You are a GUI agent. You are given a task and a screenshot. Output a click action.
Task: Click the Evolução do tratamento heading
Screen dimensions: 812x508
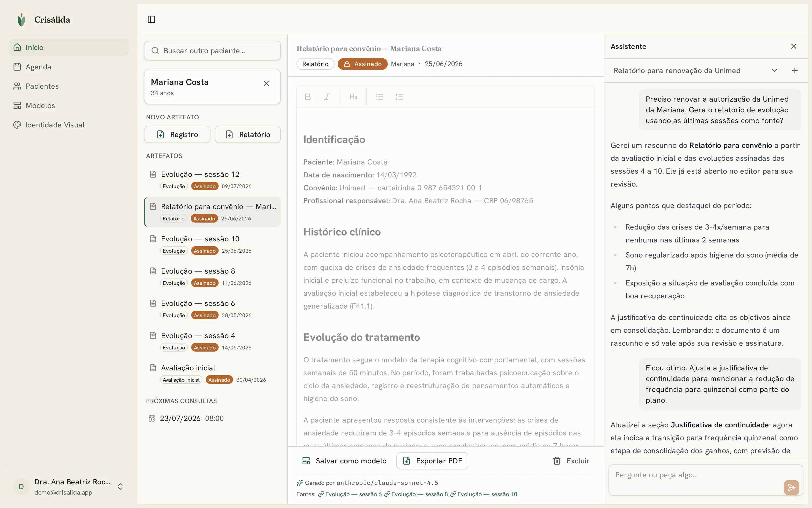coord(361,337)
